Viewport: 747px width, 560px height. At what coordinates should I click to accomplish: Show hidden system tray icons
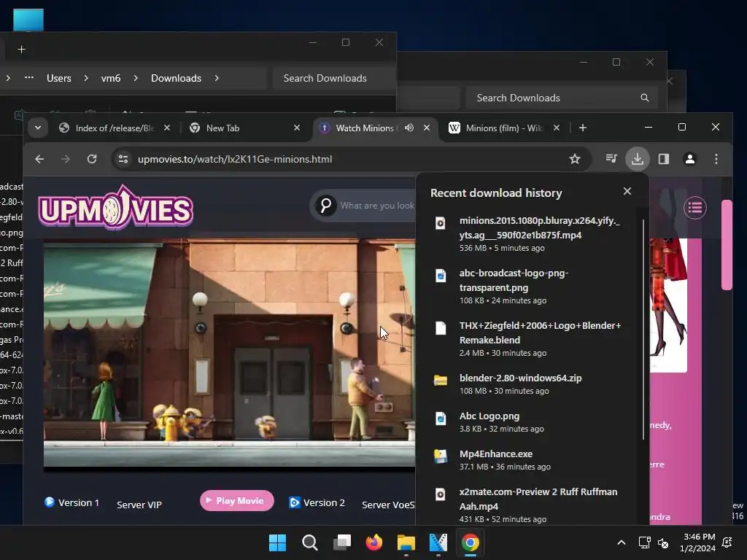622,542
